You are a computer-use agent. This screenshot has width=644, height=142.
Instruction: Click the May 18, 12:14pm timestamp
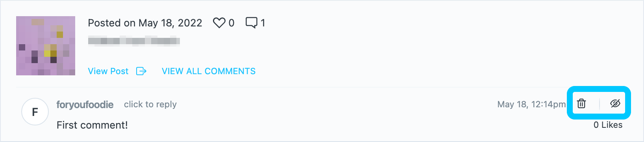coord(531,105)
